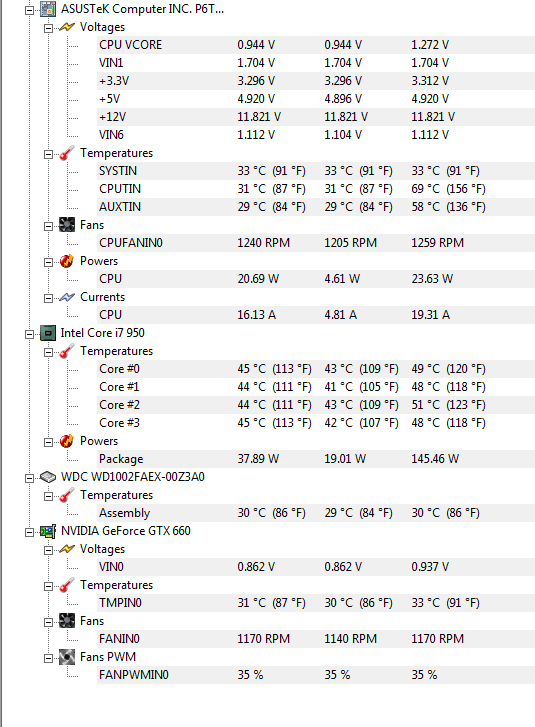Collapse the Intel Core i7 950 node
Screen dimensions: 535x727
29,334
